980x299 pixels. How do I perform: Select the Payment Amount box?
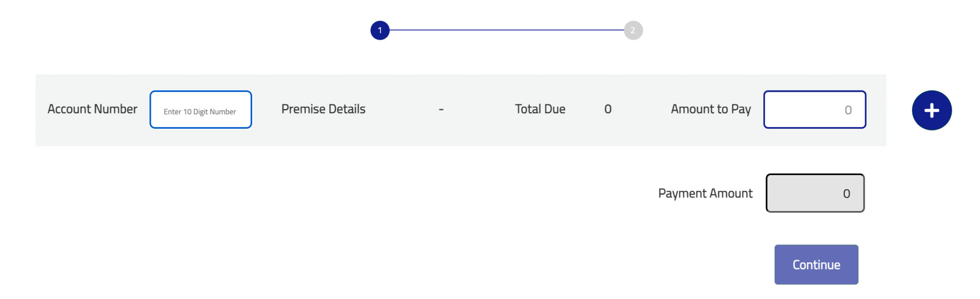[x=815, y=193]
